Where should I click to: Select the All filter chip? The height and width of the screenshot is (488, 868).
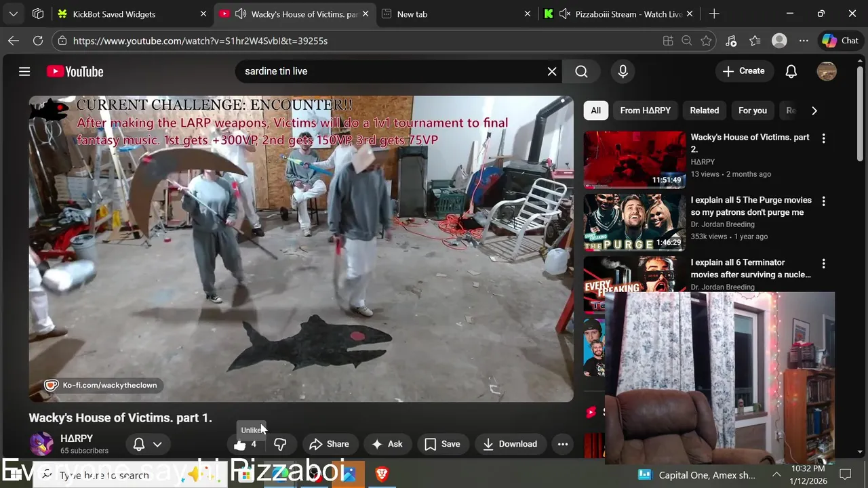click(x=595, y=110)
